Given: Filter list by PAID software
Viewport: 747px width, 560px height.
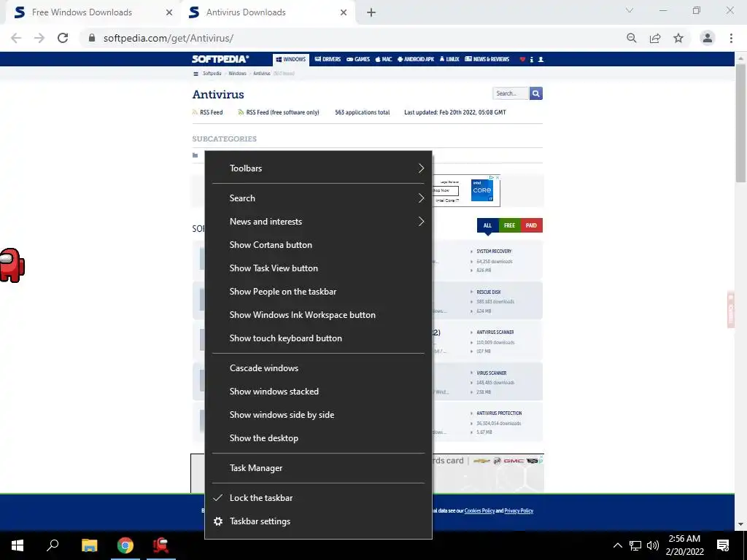Looking at the screenshot, I should pyautogui.click(x=531, y=225).
